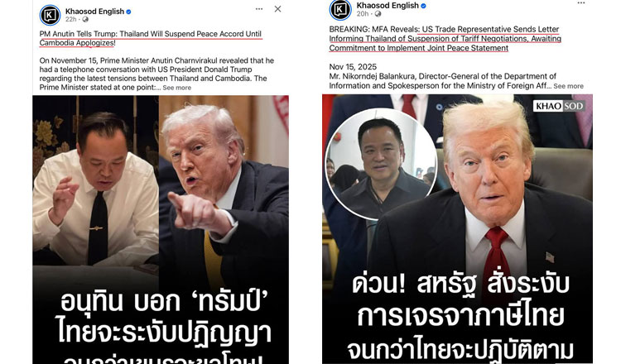The width and height of the screenshot is (621, 364).
Task: Close the left post with the X
Action: pos(277,9)
